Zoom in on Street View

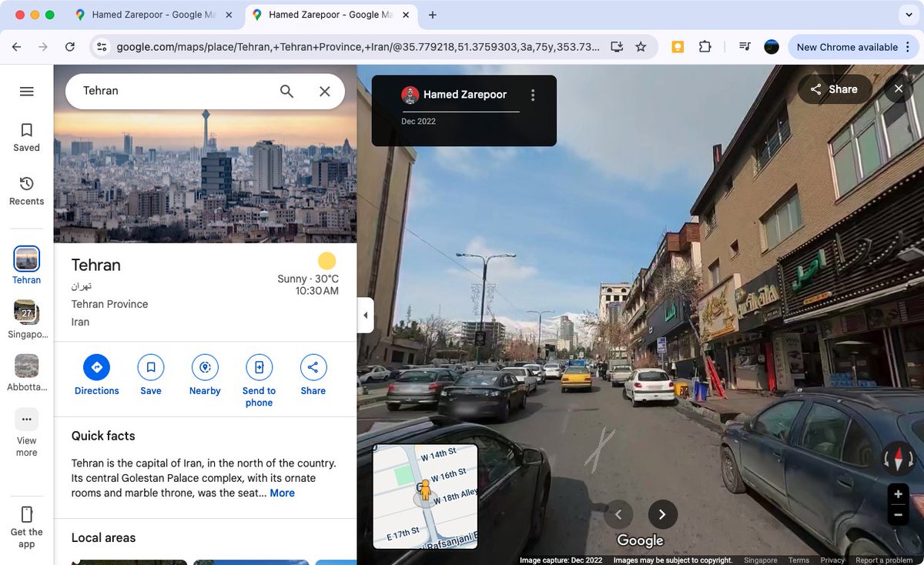(x=898, y=494)
